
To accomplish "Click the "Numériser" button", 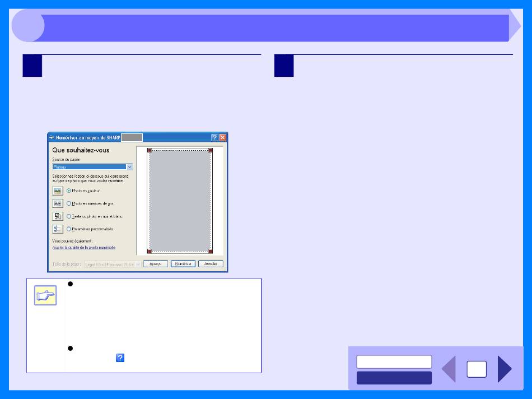I will click(183, 264).
